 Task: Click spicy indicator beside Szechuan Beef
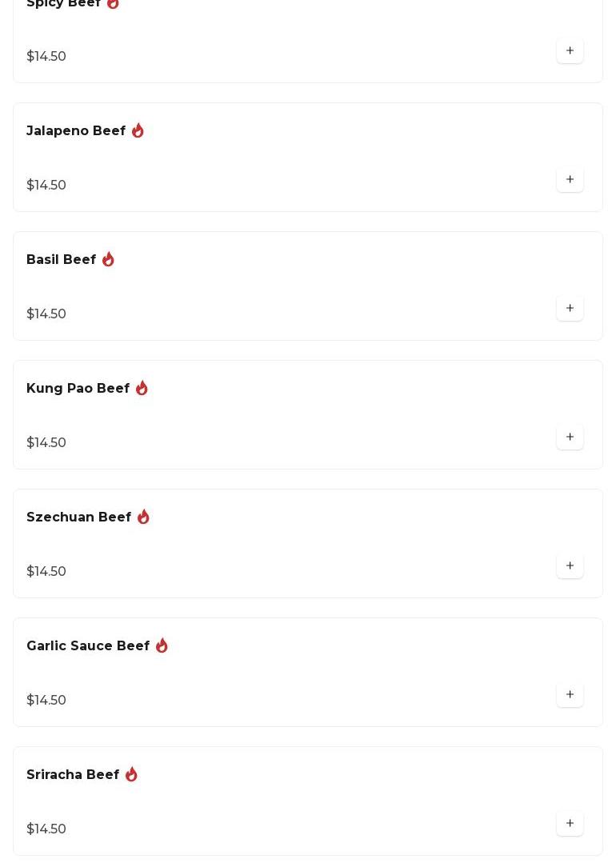(143, 517)
